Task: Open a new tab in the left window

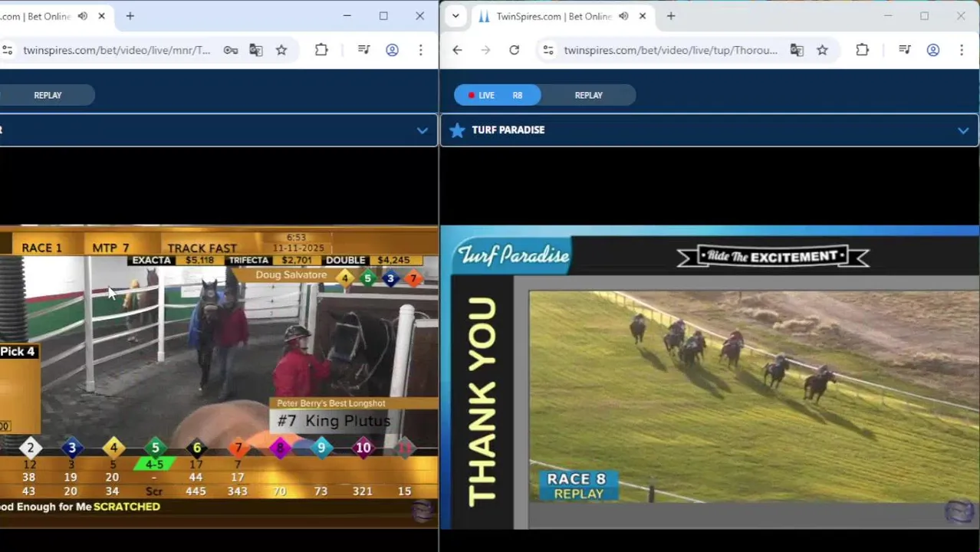Action: tap(130, 16)
